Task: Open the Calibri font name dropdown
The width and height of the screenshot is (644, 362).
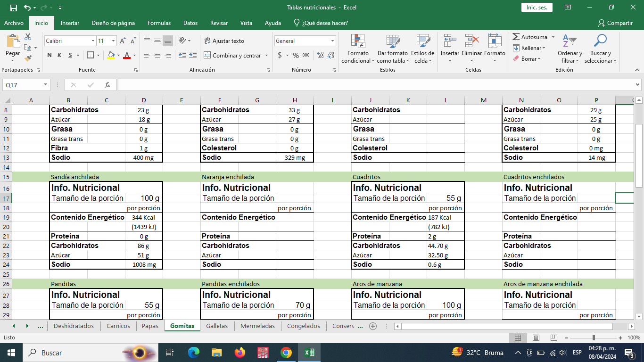Action: pyautogui.click(x=93, y=41)
